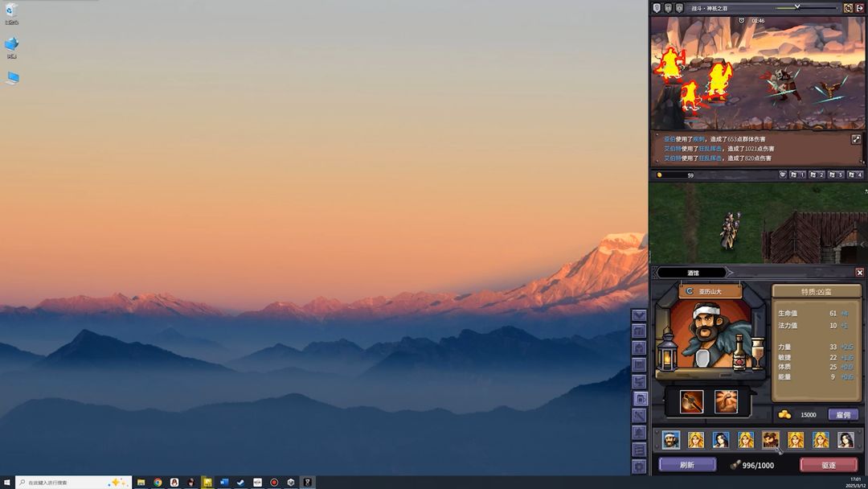Expand the battle log with resize icon

pyautogui.click(x=855, y=140)
